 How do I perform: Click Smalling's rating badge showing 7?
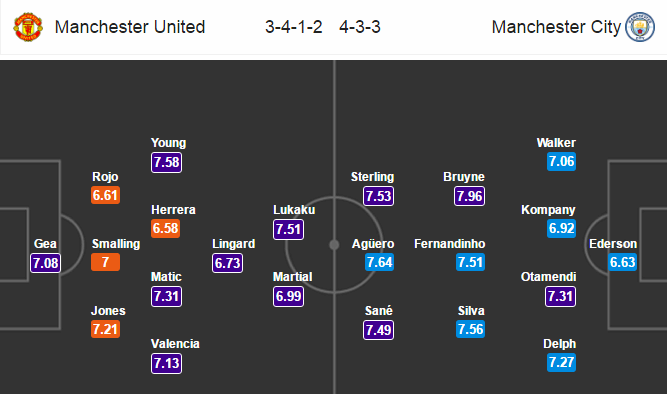pyautogui.click(x=105, y=262)
